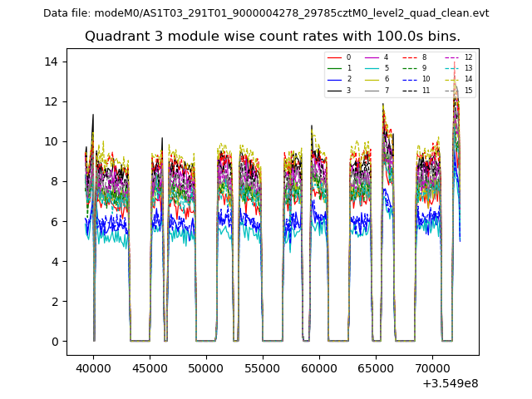Click the legend label 15

tap(468, 90)
